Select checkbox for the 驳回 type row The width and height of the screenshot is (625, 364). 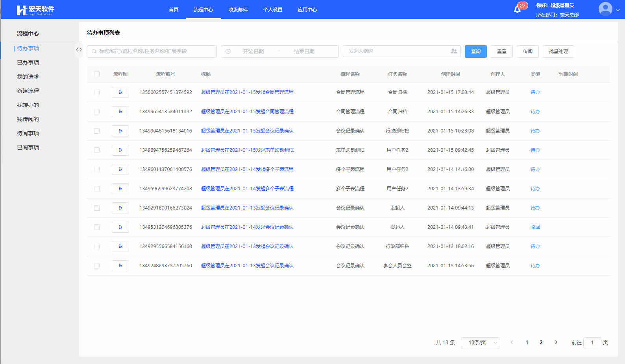(x=97, y=227)
